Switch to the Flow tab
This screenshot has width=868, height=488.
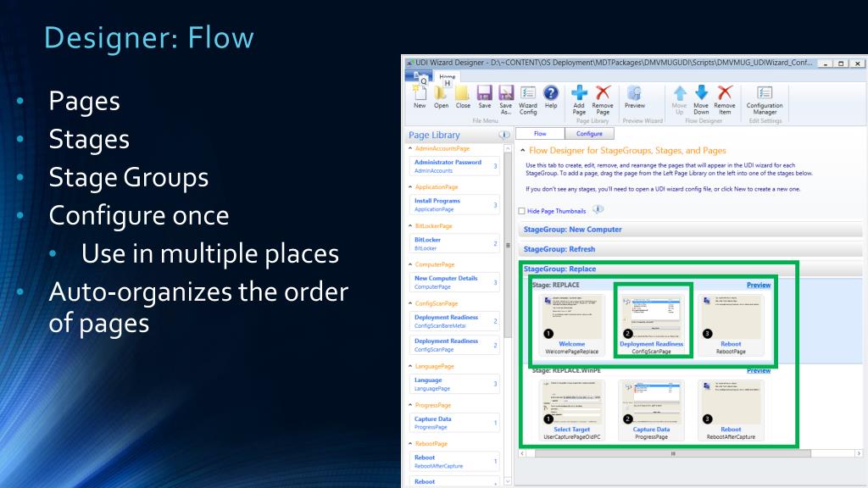540,133
